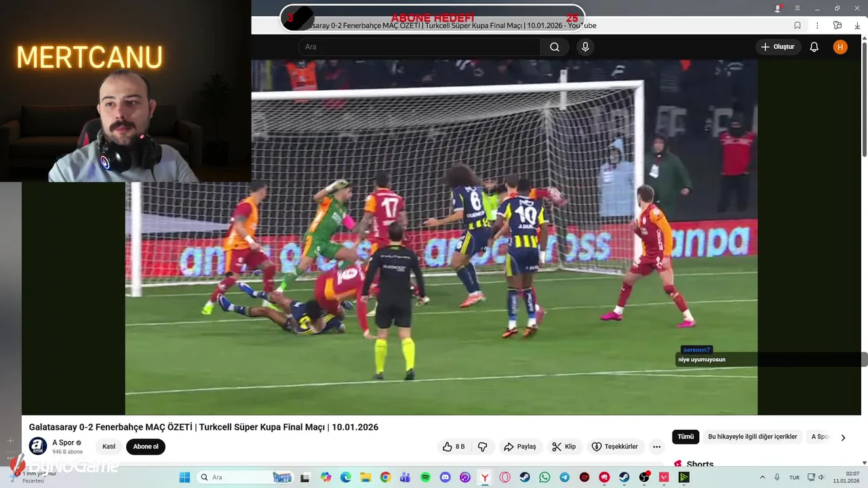The width and height of the screenshot is (868, 488).
Task: Click the video title text
Action: pyautogui.click(x=203, y=427)
